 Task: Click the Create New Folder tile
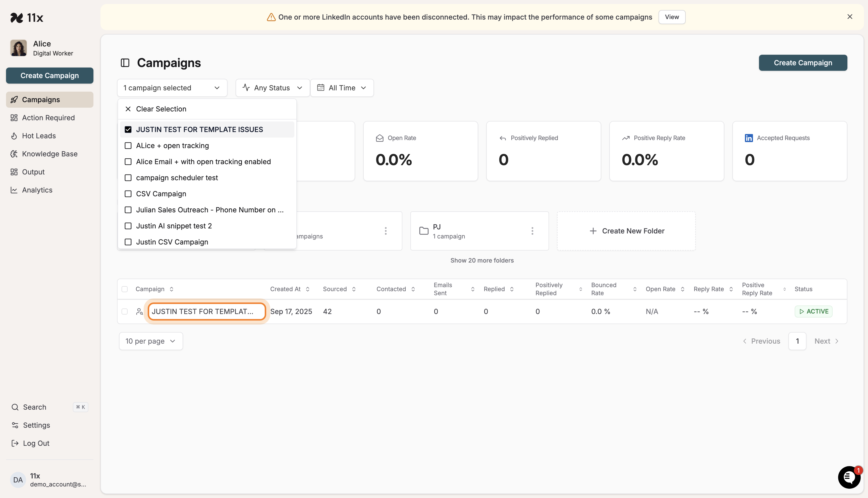tap(626, 231)
